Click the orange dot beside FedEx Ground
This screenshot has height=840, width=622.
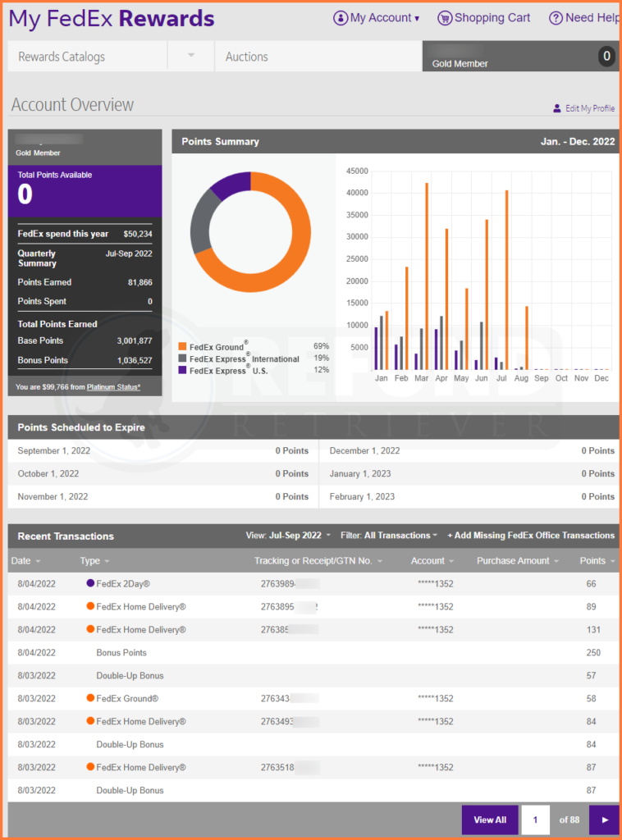click(90, 697)
